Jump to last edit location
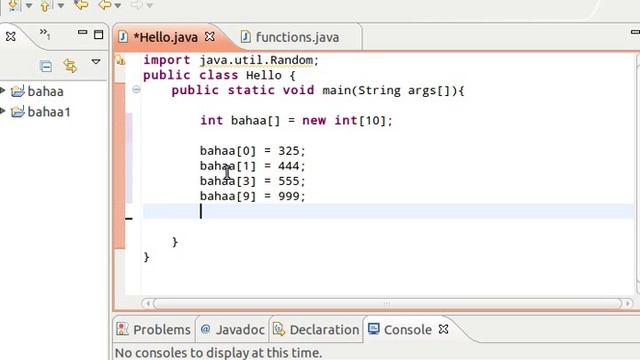 click(x=81, y=5)
